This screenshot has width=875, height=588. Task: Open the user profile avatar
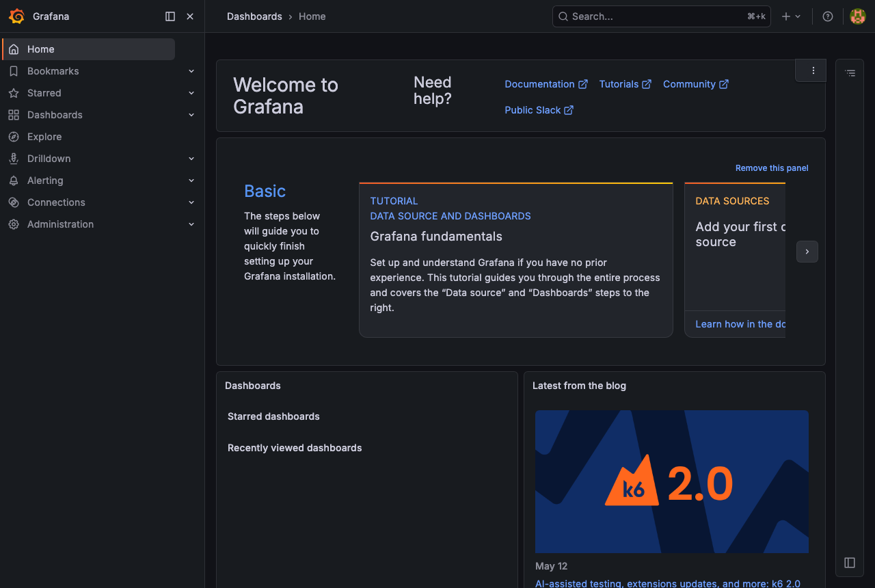coord(858,16)
